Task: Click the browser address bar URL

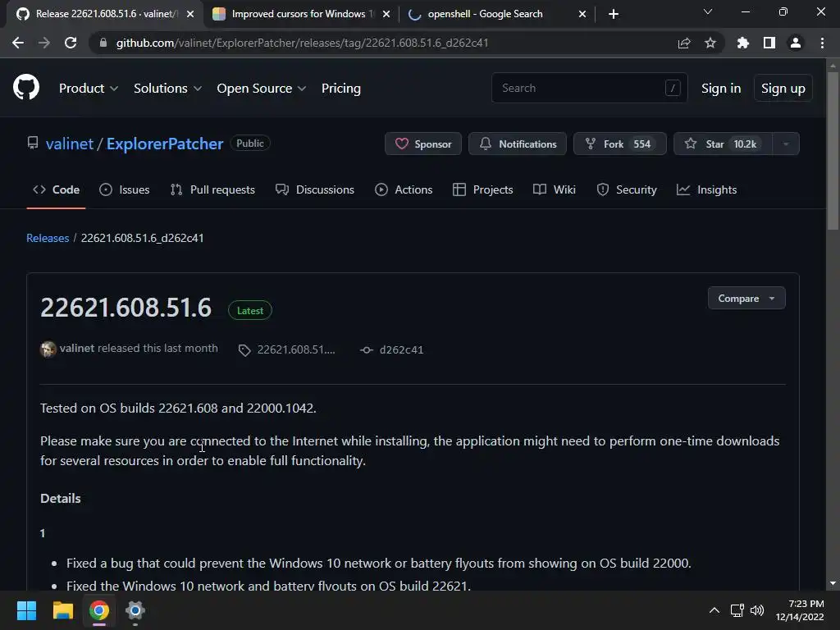Action: pyautogui.click(x=302, y=43)
